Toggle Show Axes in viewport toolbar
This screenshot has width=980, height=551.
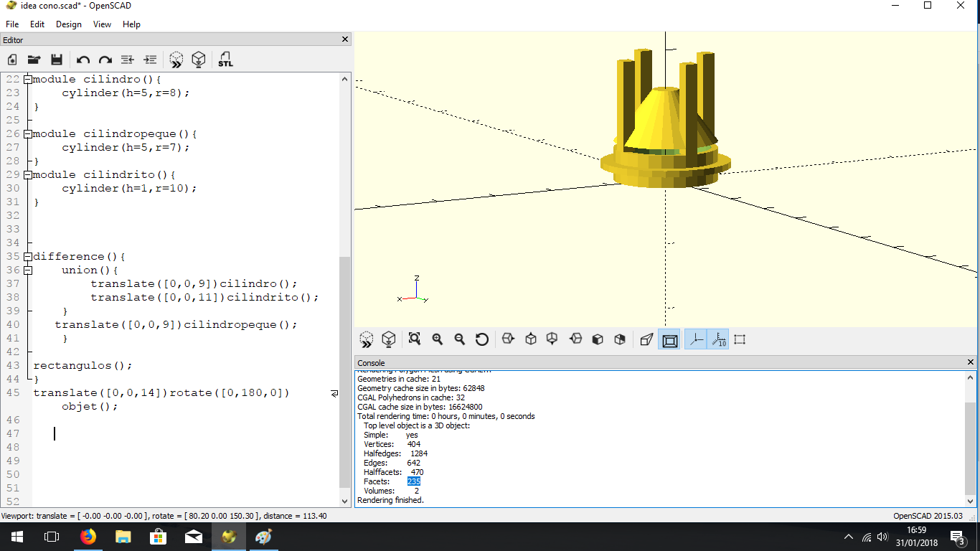pos(695,339)
